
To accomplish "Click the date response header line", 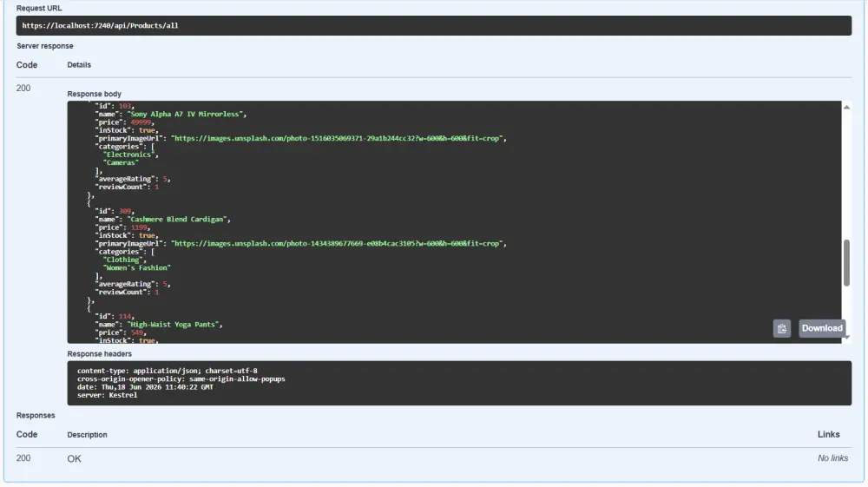I will click(x=145, y=387).
